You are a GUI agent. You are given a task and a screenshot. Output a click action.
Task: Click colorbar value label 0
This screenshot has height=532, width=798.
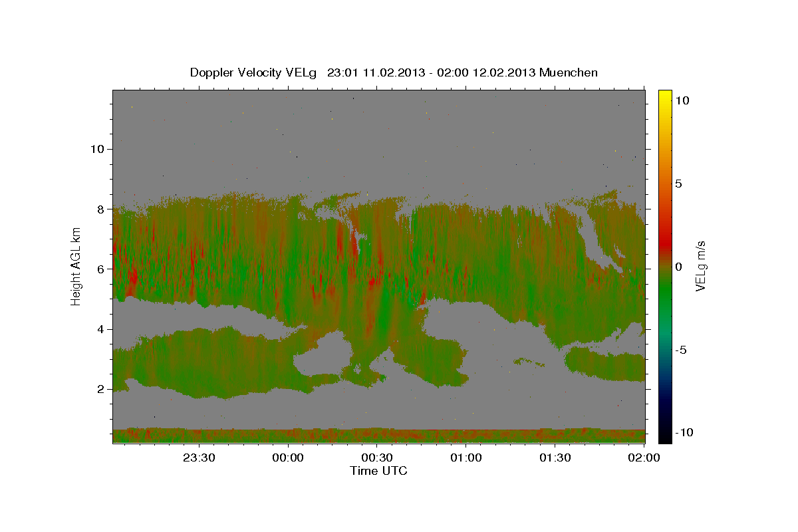tap(678, 267)
